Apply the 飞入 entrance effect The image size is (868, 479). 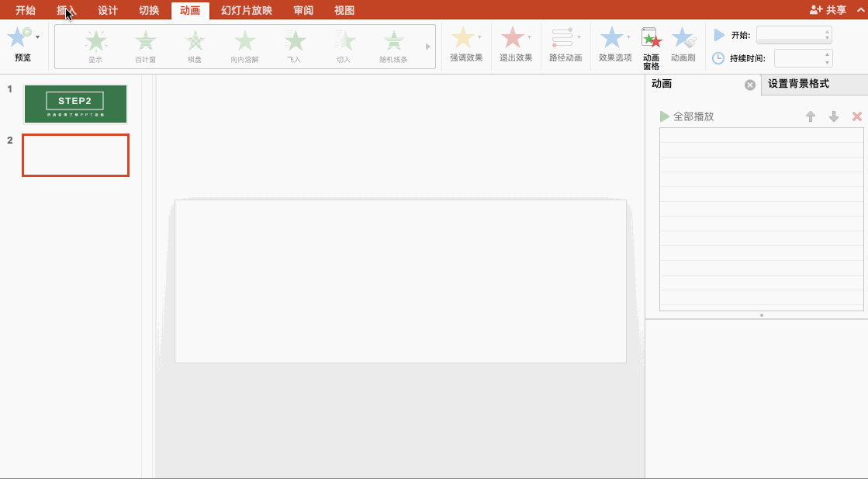(x=295, y=46)
